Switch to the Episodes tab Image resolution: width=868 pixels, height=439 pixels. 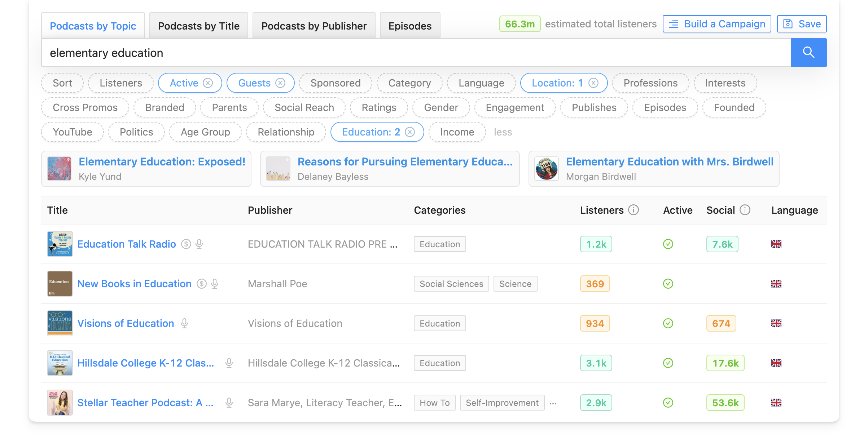(410, 26)
